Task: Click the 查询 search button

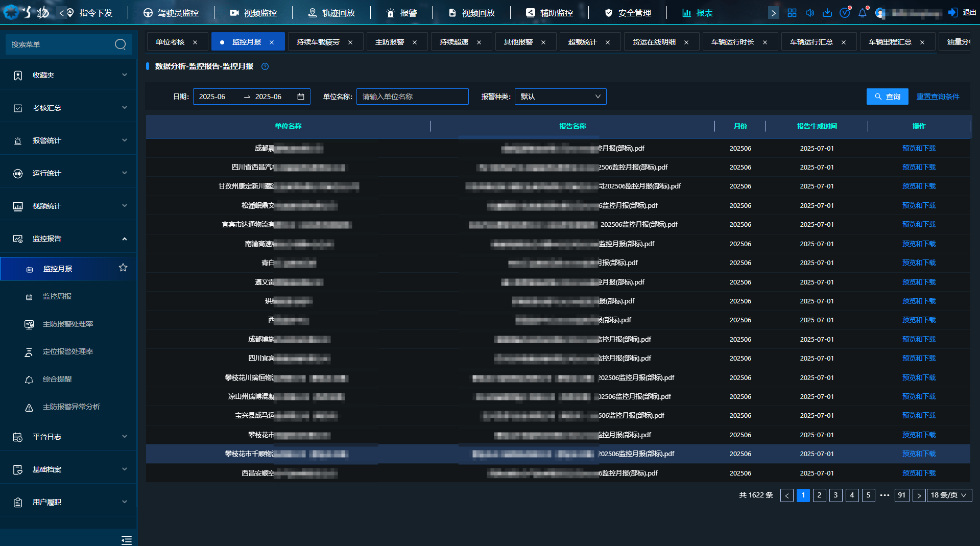Action: [887, 97]
